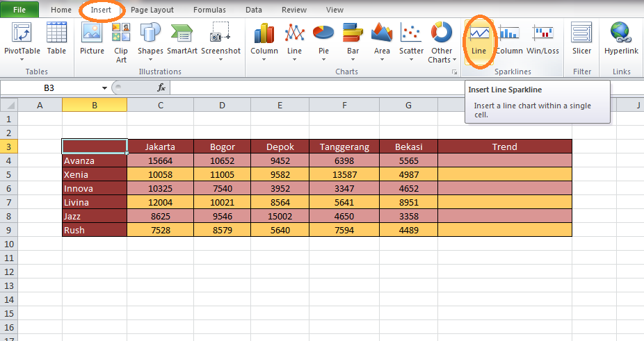
Task: Select row 3 header
Action: (8, 147)
